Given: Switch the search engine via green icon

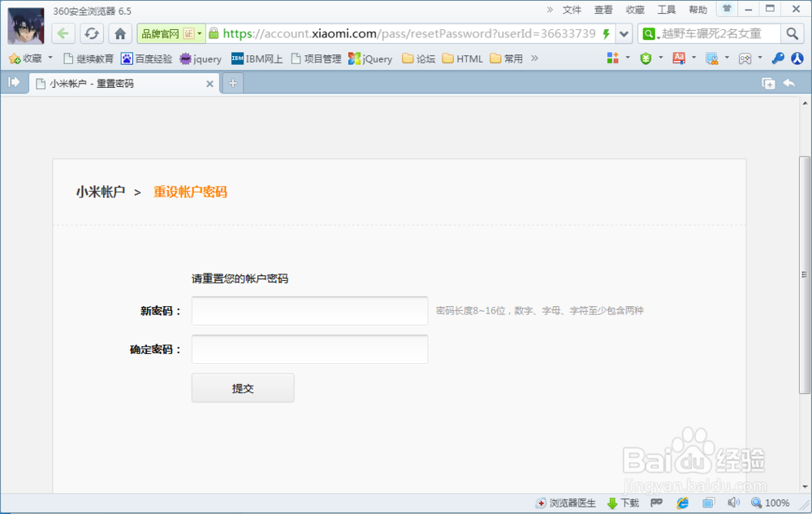Looking at the screenshot, I should coord(650,34).
